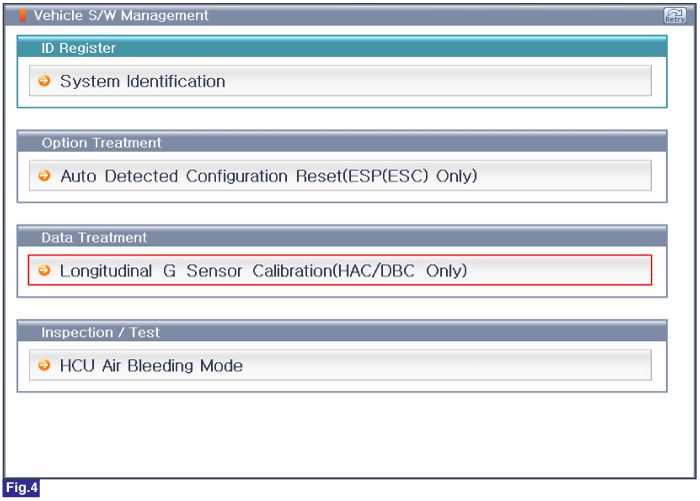Click the right end of HCU Air Bleeding row

point(625,365)
